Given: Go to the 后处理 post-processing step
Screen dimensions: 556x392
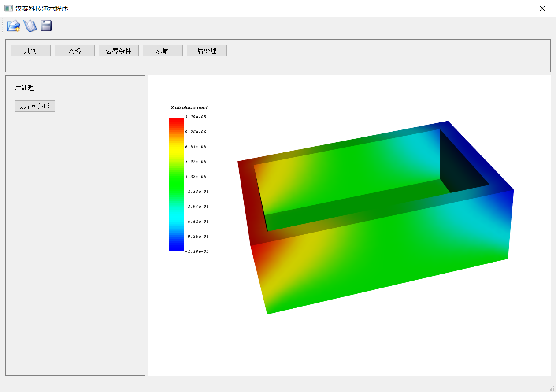Looking at the screenshot, I should [207, 51].
